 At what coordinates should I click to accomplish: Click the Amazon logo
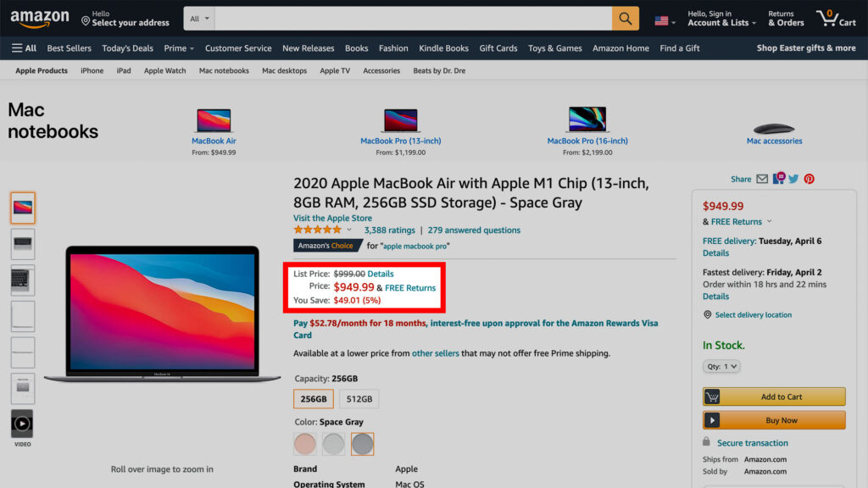[40, 17]
